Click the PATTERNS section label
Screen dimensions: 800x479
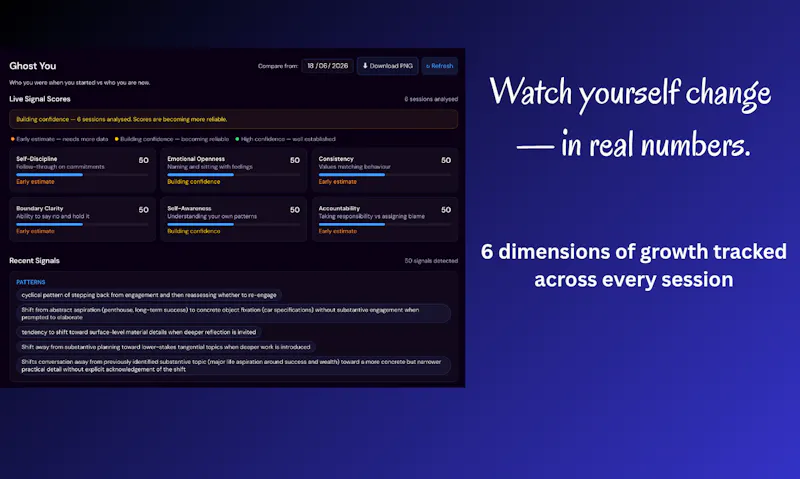[x=31, y=282]
